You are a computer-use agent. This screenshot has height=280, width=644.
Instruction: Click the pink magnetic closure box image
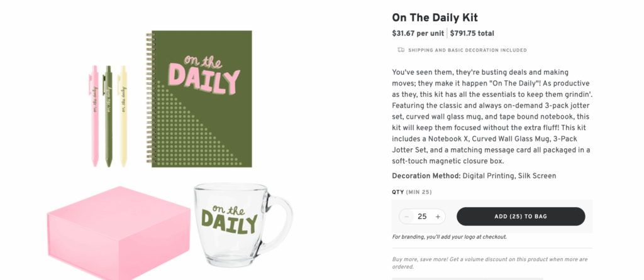pyautogui.click(x=118, y=234)
